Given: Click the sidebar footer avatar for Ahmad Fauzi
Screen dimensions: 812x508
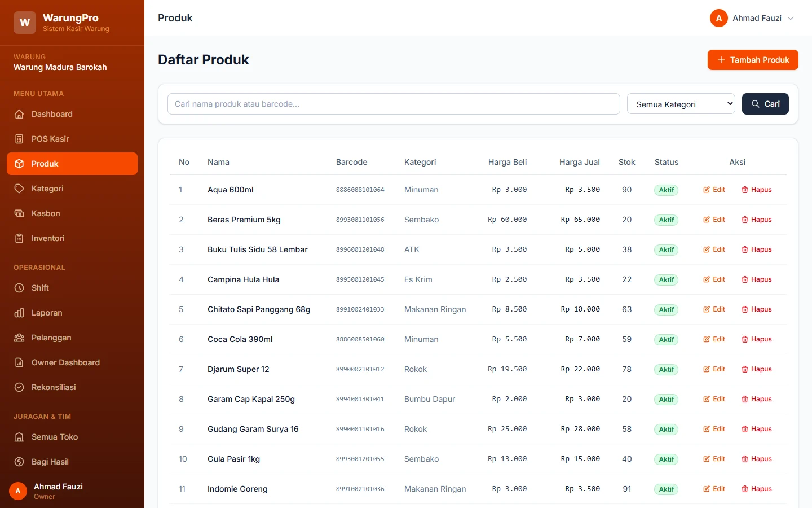Looking at the screenshot, I should tap(18, 491).
